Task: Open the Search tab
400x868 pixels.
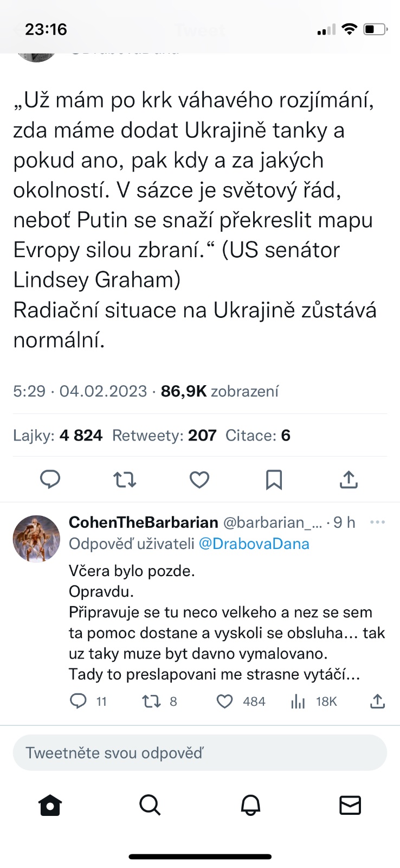Action: coord(150,806)
